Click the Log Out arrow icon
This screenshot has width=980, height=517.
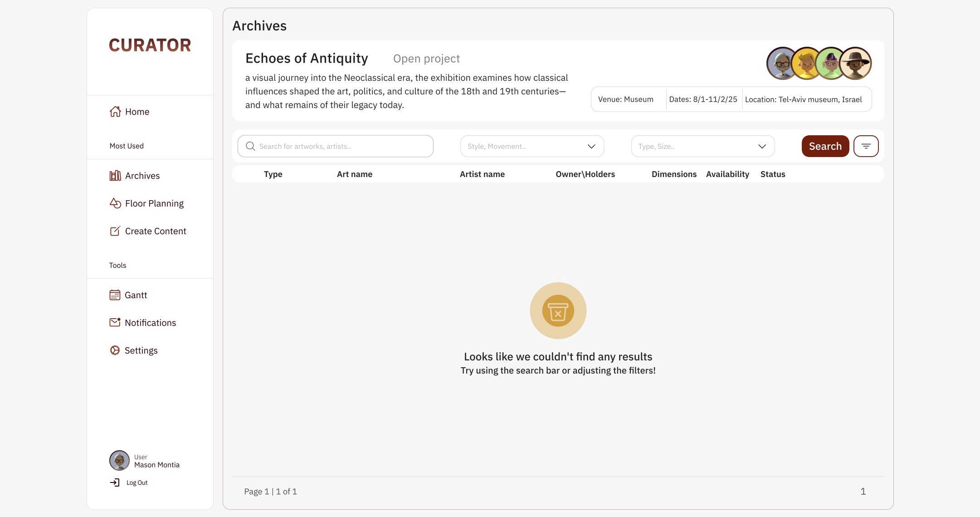[115, 483]
